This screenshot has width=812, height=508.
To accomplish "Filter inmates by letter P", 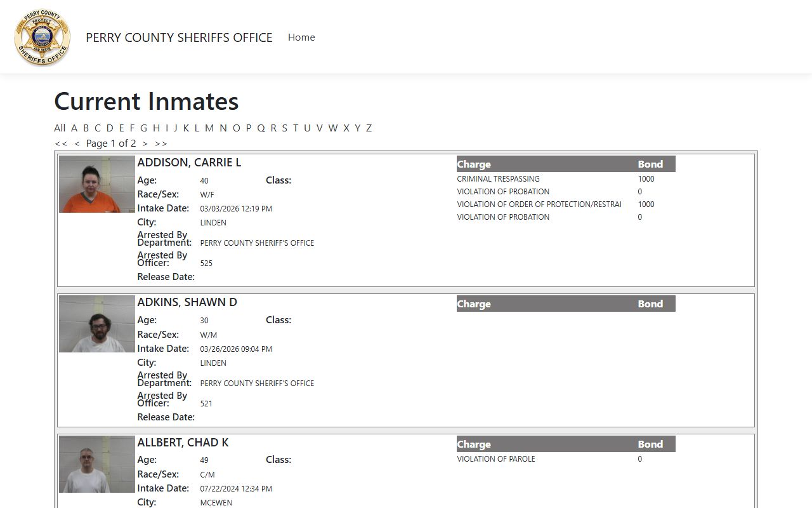I will point(249,128).
